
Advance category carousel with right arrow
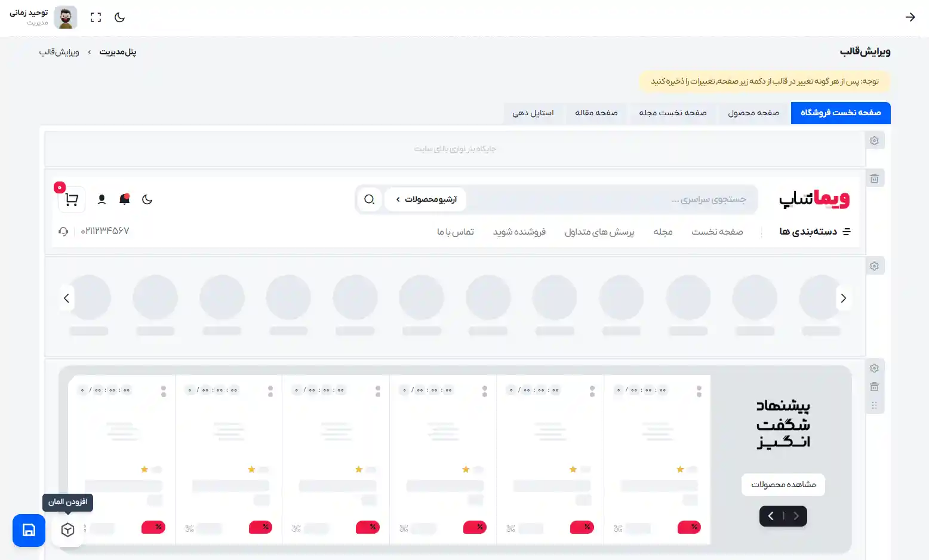click(x=843, y=298)
